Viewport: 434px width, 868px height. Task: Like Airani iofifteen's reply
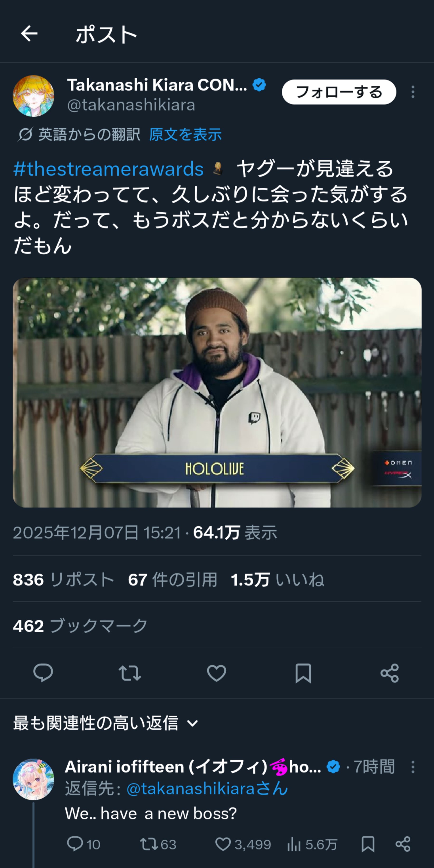[x=243, y=844]
